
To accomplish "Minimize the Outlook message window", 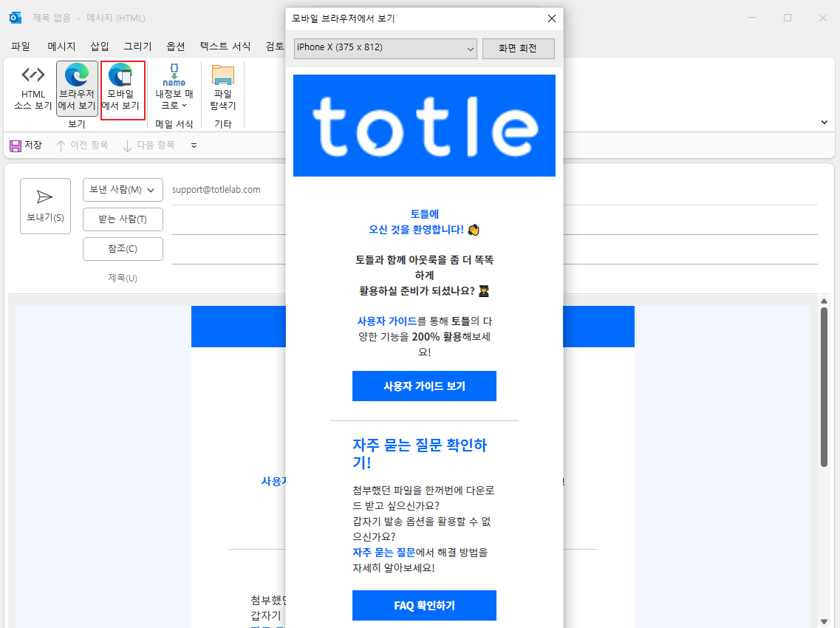I will 752,18.
